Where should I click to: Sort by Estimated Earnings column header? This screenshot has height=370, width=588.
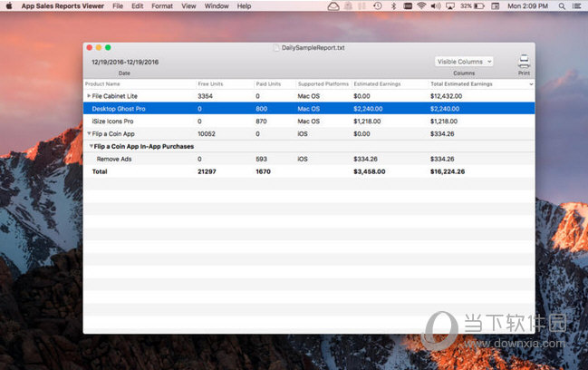click(x=377, y=84)
